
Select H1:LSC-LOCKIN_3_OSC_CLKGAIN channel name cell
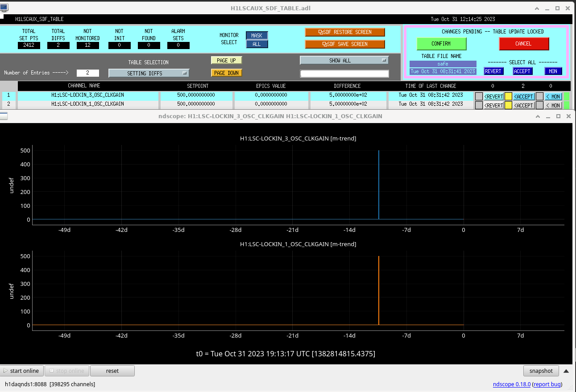[x=87, y=95]
